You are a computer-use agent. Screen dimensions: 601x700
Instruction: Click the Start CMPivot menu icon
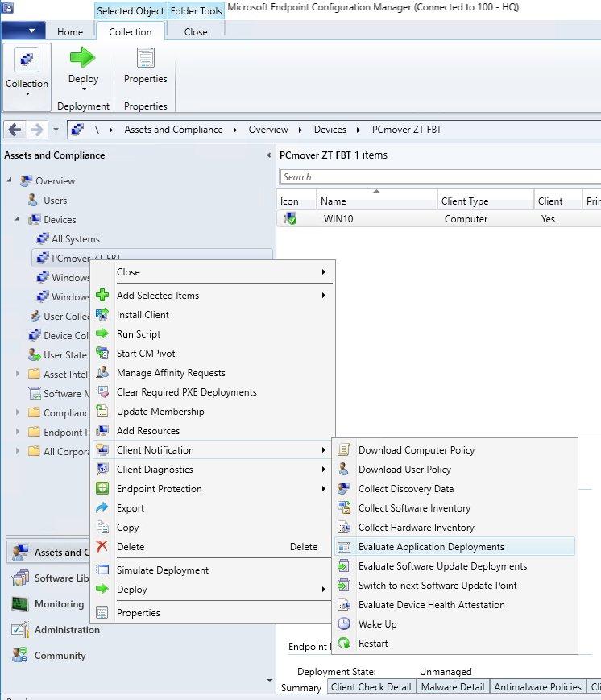coord(102,353)
